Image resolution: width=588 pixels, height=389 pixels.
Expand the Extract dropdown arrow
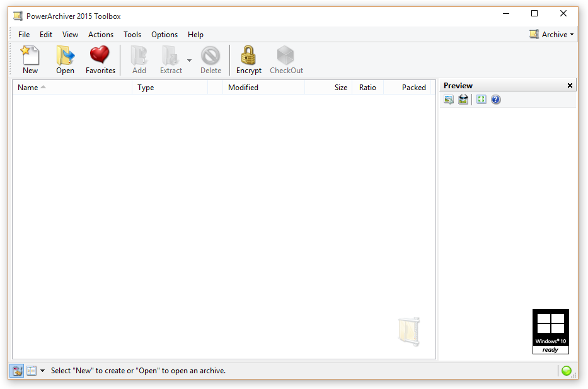pyautogui.click(x=189, y=60)
